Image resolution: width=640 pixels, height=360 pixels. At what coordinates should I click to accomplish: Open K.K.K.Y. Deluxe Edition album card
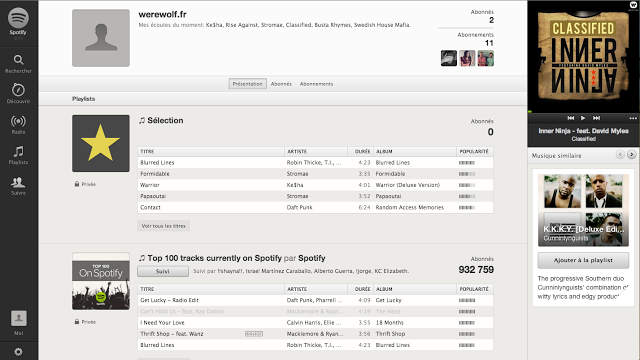[583, 210]
